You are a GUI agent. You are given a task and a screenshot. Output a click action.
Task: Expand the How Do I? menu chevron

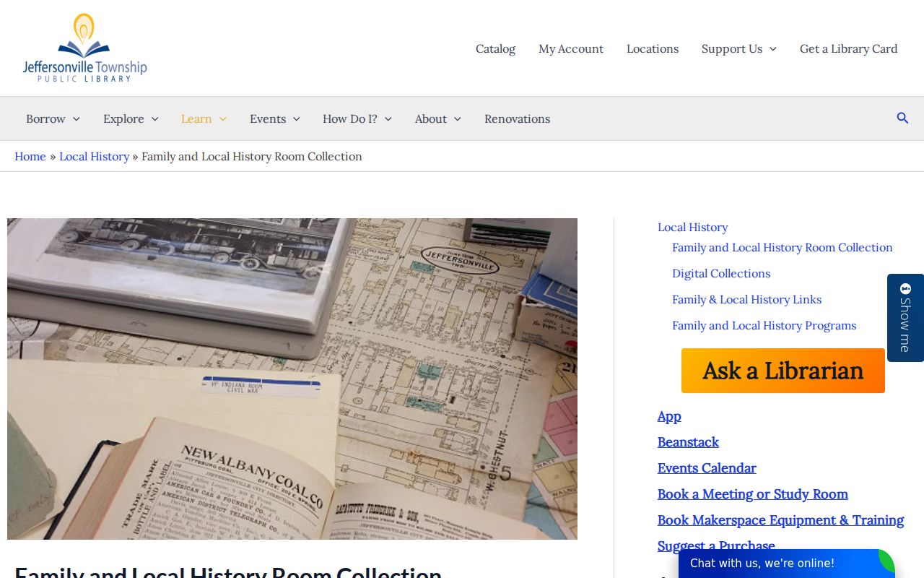point(388,119)
